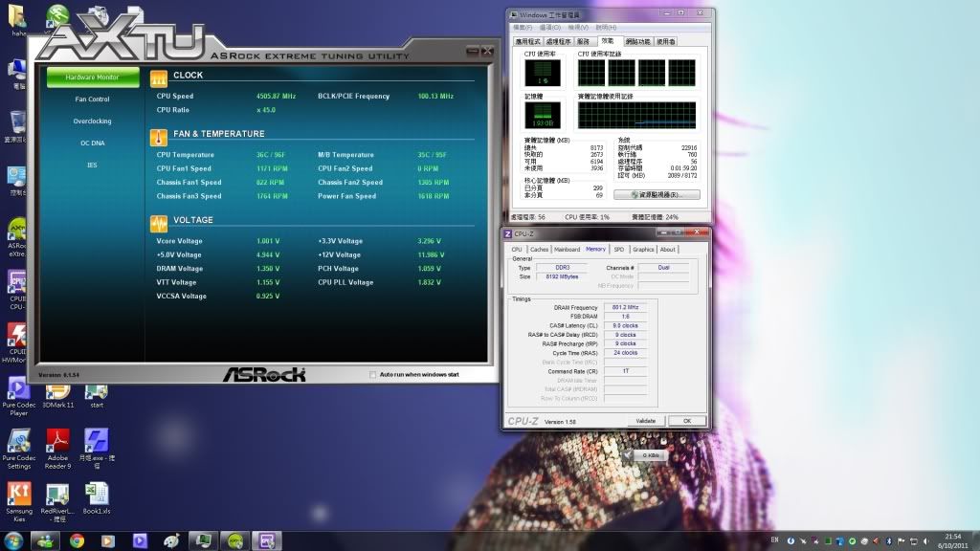This screenshot has height=551, width=980.
Task: Open OC DNA page in AXTU
Action: click(x=93, y=143)
